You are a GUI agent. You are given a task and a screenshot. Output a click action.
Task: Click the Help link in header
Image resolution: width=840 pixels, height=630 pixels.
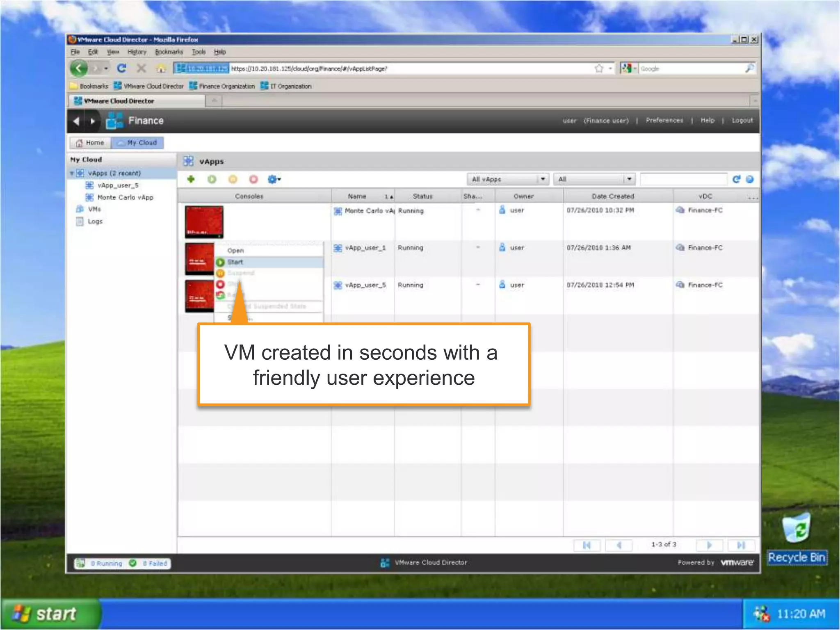[x=708, y=121]
